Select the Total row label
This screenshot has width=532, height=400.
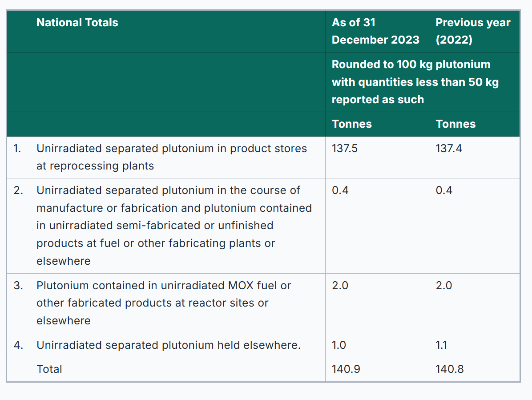click(49, 369)
